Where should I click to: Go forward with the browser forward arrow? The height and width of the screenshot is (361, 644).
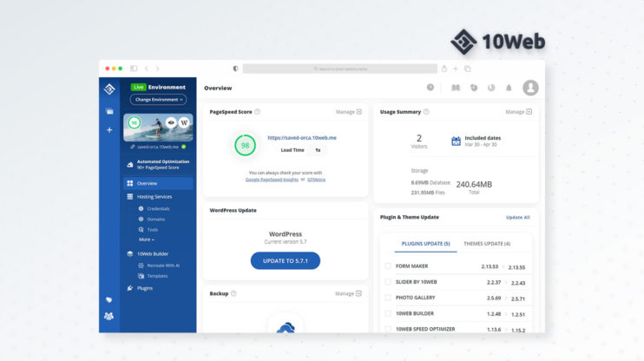click(157, 69)
